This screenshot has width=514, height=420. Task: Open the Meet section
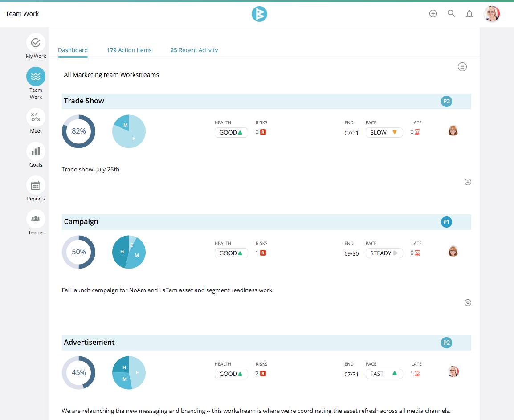point(36,117)
